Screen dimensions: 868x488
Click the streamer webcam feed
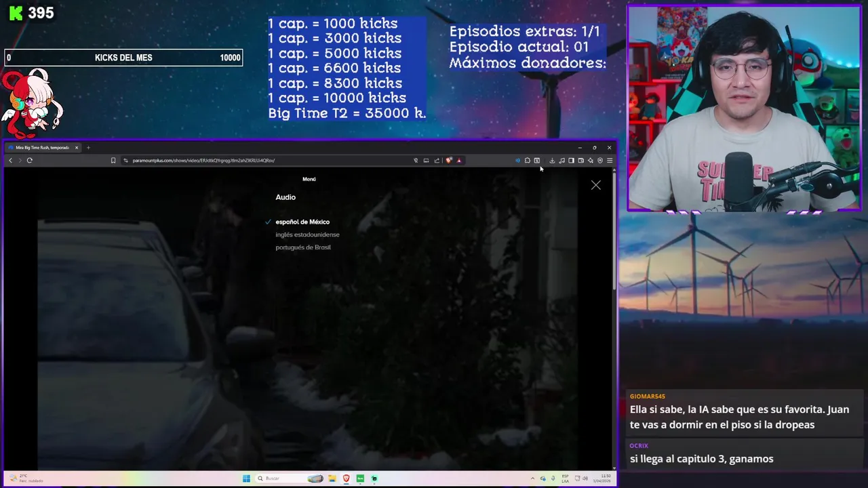coord(744,108)
